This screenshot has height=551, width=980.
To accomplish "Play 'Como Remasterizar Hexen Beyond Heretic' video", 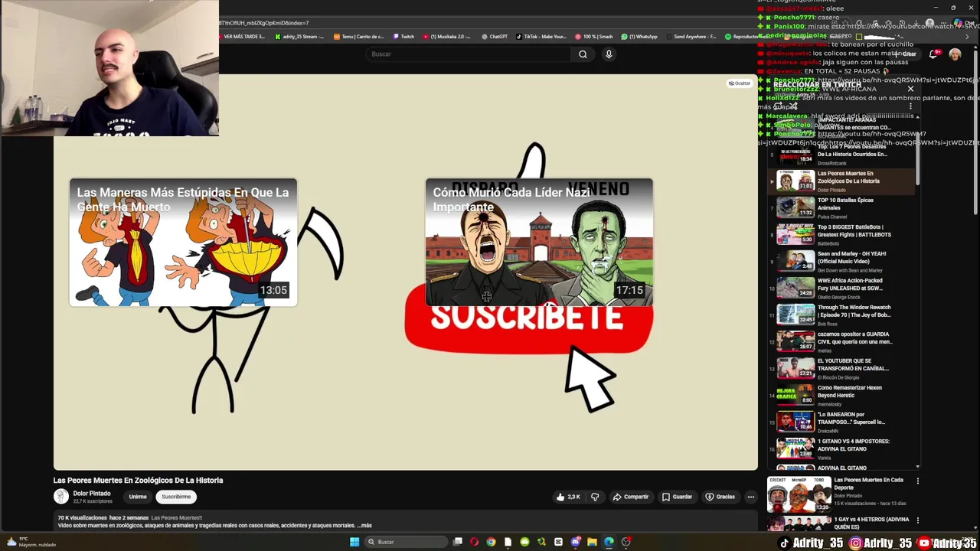I will [842, 396].
